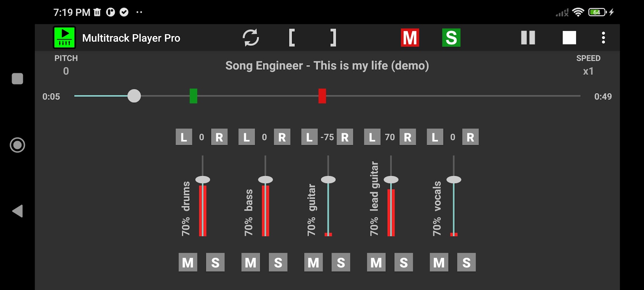644x290 pixels.
Task: Pause playback
Action: click(x=528, y=38)
